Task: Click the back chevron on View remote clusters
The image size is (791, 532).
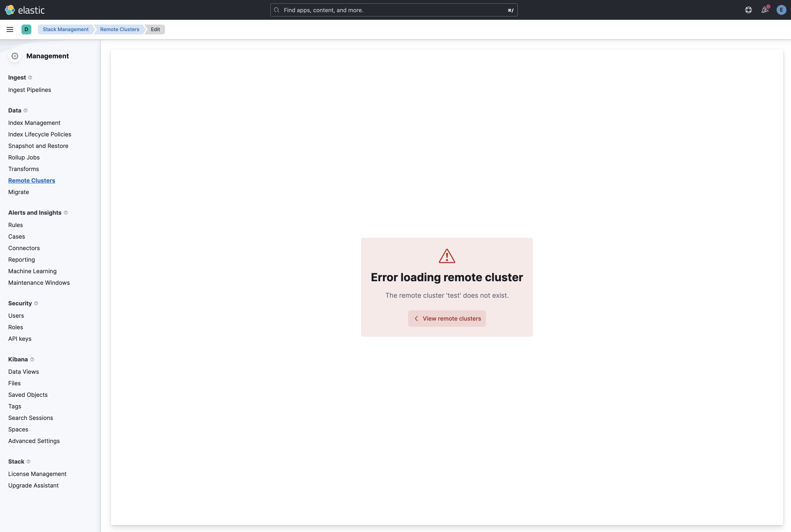Action: [x=416, y=318]
